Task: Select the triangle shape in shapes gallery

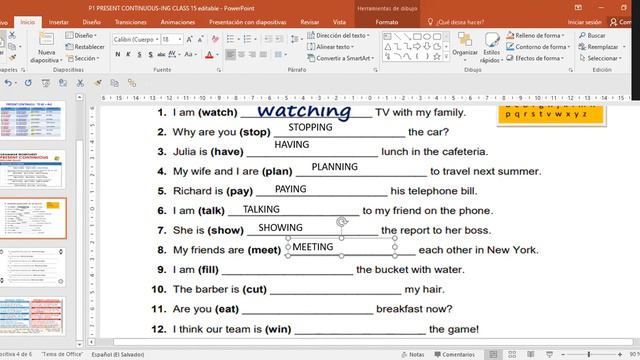Action: click(x=388, y=47)
